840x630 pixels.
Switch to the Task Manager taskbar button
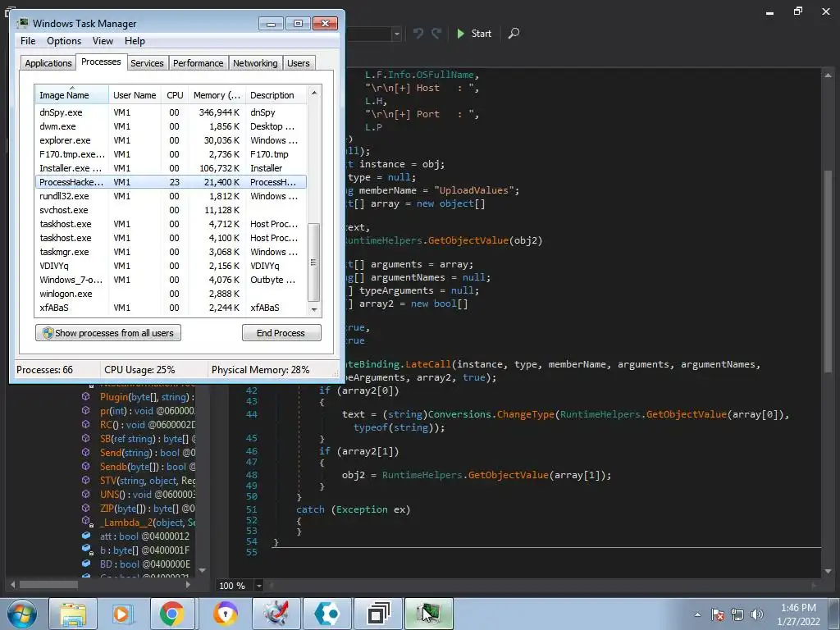pyautogui.click(x=429, y=614)
